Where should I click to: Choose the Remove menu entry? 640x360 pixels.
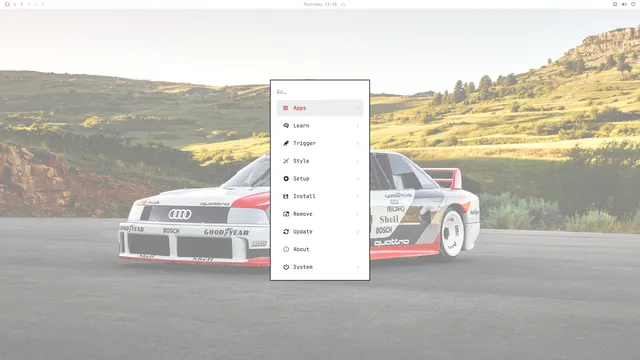point(320,214)
